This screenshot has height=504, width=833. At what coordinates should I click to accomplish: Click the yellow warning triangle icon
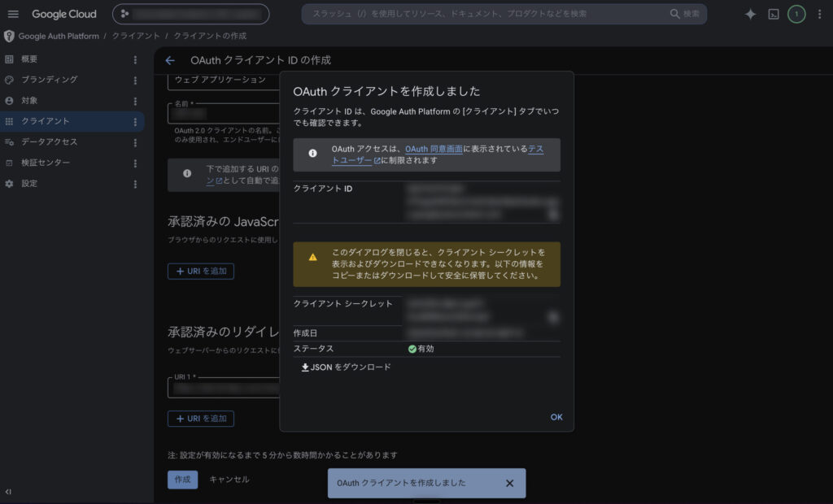pyautogui.click(x=312, y=257)
